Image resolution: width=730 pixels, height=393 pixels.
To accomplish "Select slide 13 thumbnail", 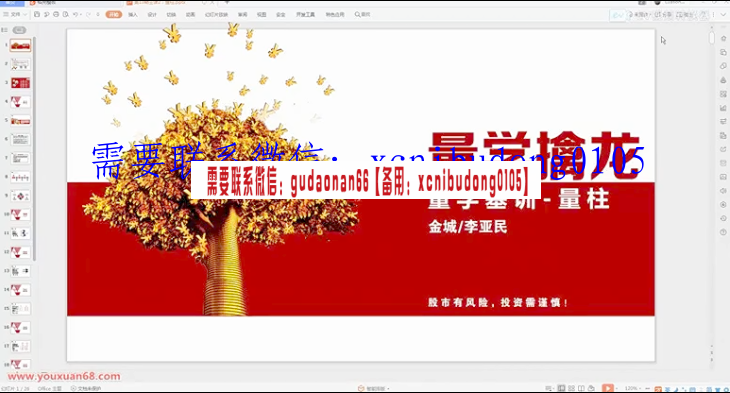I will click(20, 271).
